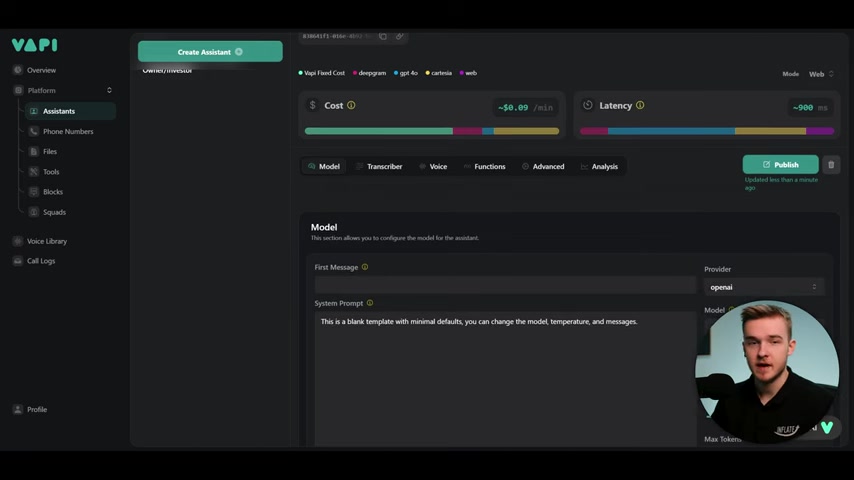Open the Tools page
Screen dimensions: 854x480
pyautogui.click(x=51, y=172)
